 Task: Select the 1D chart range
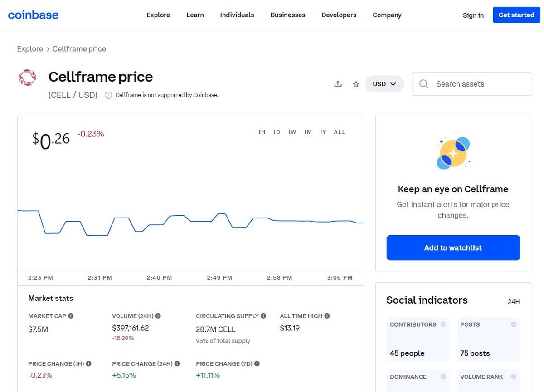(277, 132)
